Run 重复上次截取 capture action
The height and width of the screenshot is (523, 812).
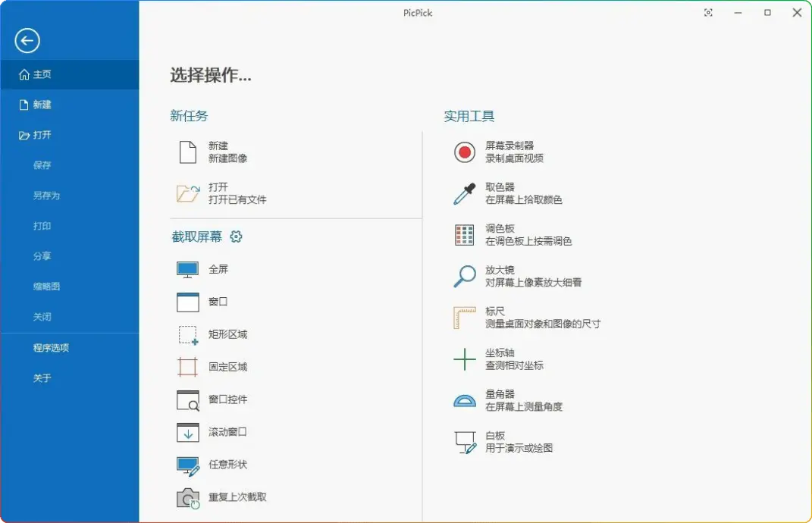point(235,497)
